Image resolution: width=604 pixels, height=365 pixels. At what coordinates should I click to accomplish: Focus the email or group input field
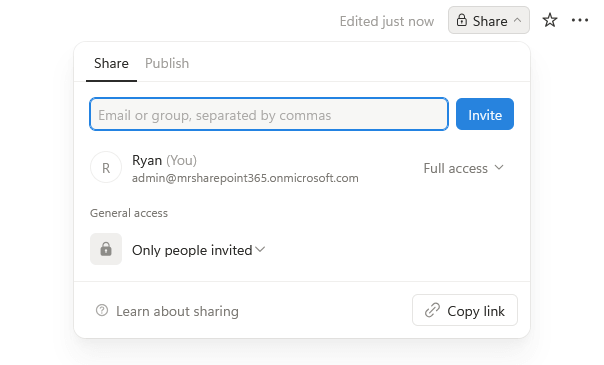click(269, 114)
